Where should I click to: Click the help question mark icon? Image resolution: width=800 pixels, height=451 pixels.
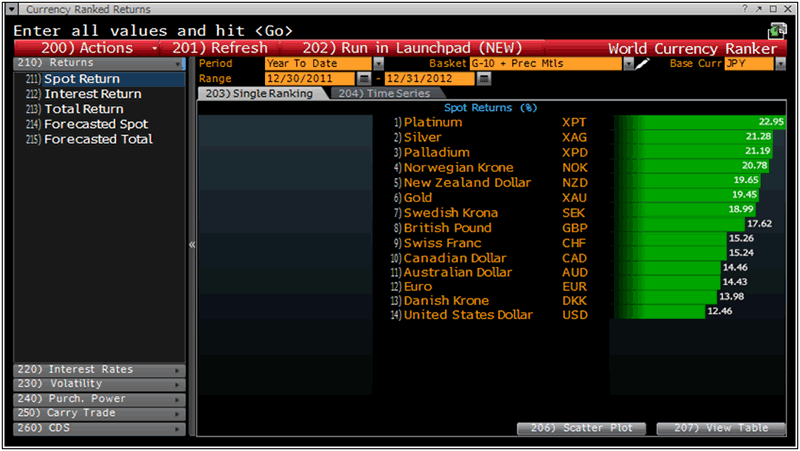[745, 8]
